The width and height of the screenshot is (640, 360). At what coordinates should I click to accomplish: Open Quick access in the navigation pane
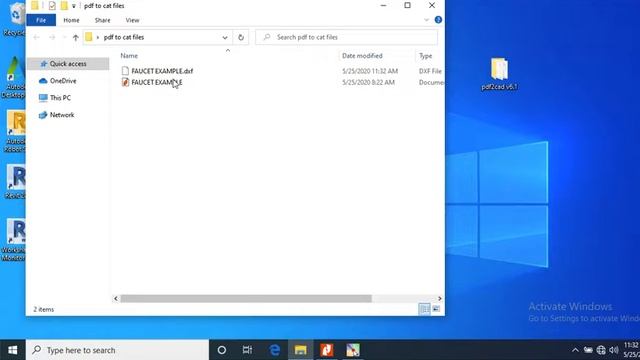point(68,64)
